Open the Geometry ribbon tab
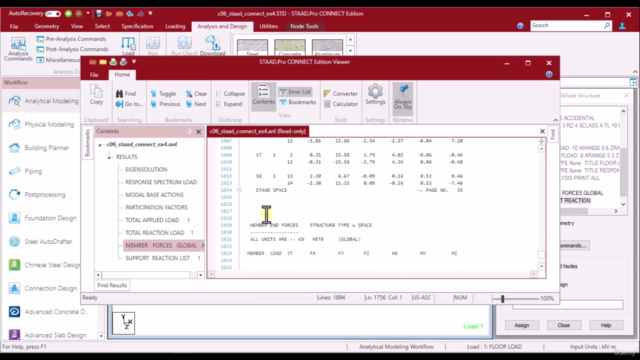Viewport: 640px width, 360px height. [47, 26]
